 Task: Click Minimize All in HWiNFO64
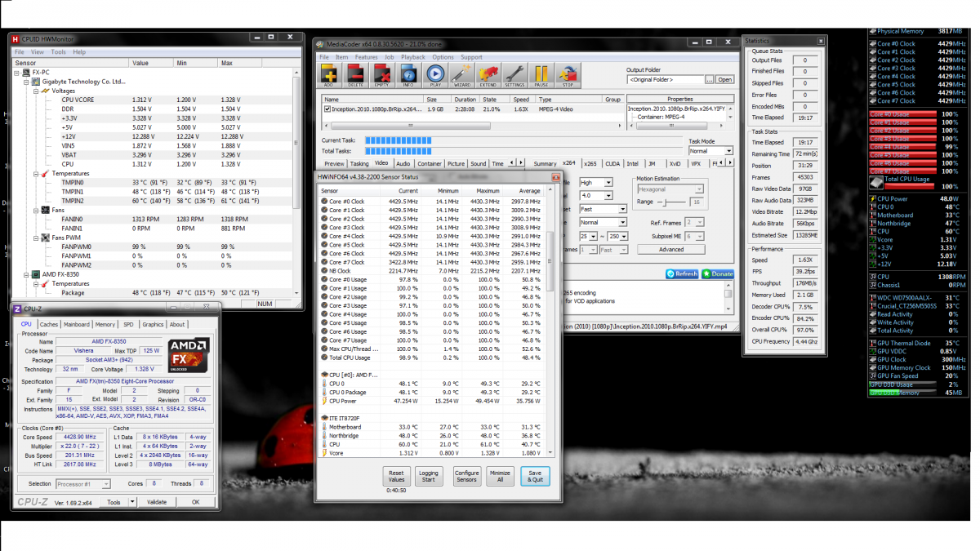point(501,476)
